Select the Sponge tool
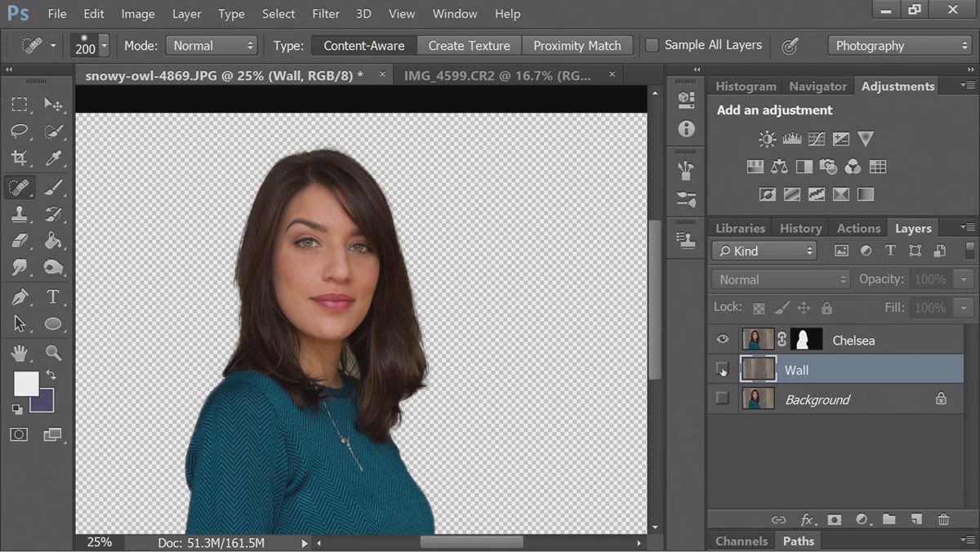Image resolution: width=980 pixels, height=552 pixels. pyautogui.click(x=53, y=268)
